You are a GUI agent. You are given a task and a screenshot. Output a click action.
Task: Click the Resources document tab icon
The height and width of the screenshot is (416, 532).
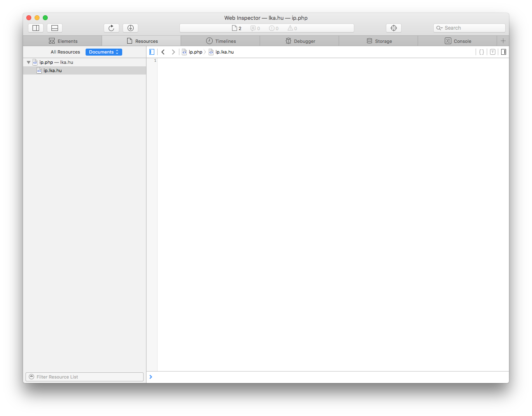[x=130, y=41]
